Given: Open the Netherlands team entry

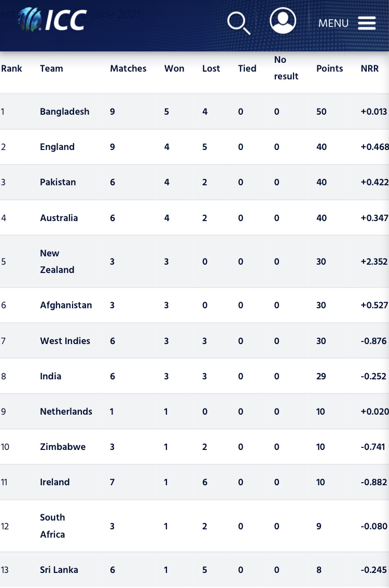Looking at the screenshot, I should click(x=66, y=412).
